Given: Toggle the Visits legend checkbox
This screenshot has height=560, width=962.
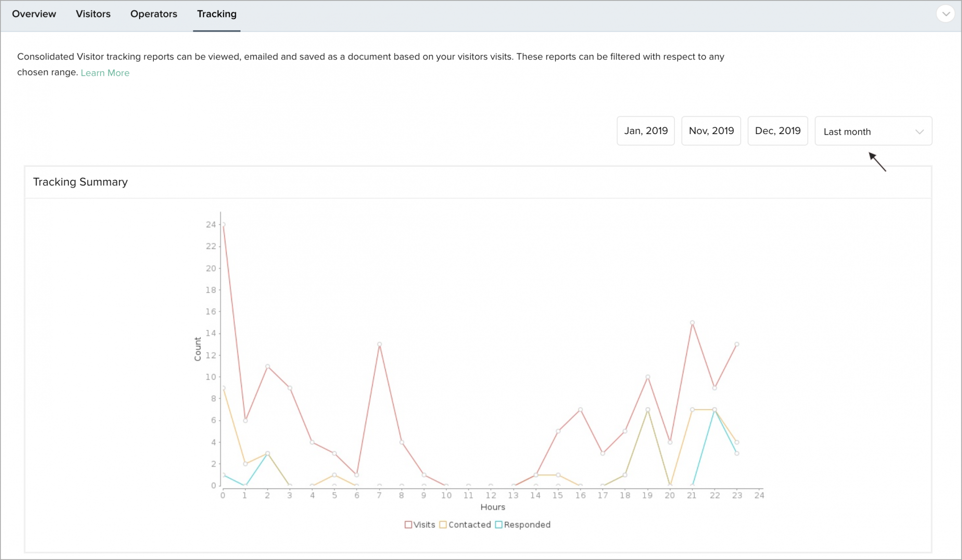Looking at the screenshot, I should click(408, 524).
